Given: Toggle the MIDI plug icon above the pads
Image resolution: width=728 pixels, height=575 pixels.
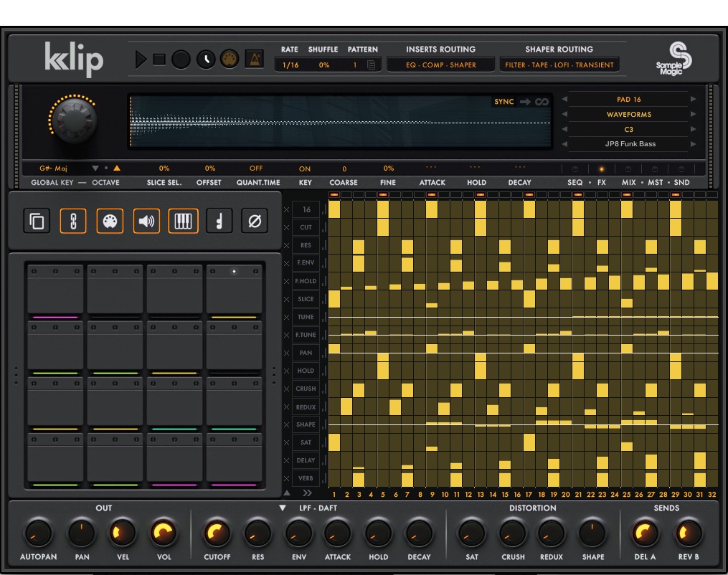Looking at the screenshot, I should click(110, 221).
